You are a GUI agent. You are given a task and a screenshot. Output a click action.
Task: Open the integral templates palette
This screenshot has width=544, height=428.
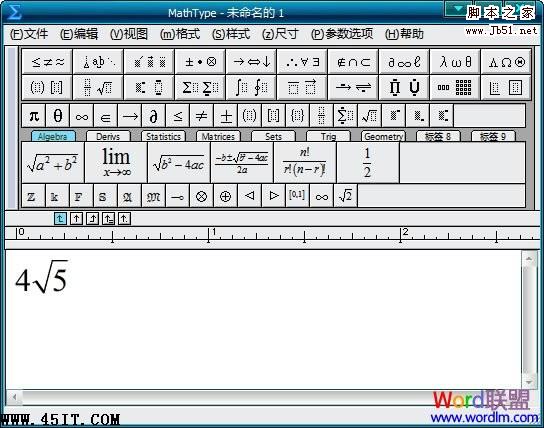coord(251,87)
